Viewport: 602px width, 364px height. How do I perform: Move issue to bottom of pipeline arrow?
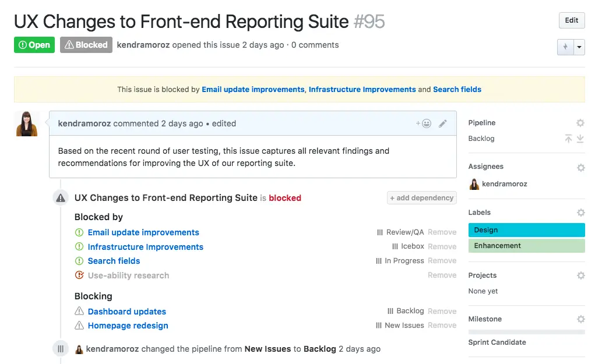[580, 139]
